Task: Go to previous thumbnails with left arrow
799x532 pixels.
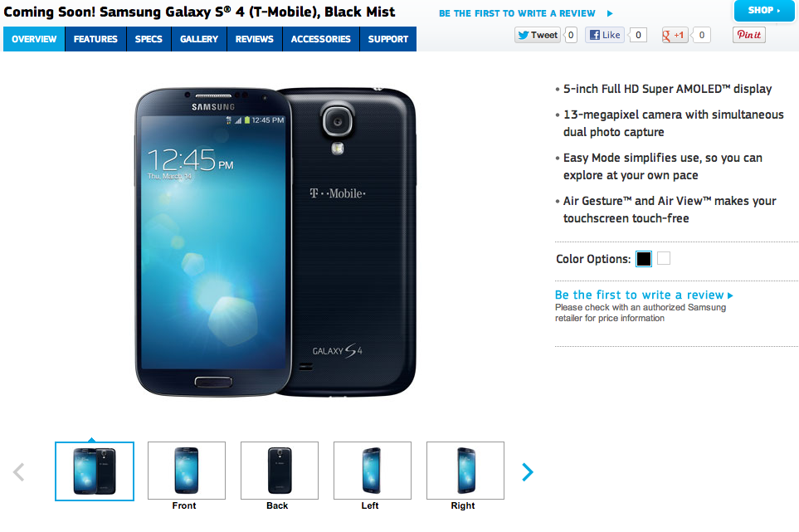Action: click(19, 472)
